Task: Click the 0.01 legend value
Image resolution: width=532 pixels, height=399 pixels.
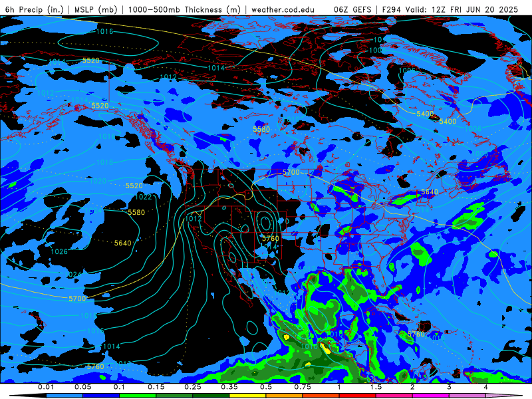Action: pyautogui.click(x=46, y=387)
